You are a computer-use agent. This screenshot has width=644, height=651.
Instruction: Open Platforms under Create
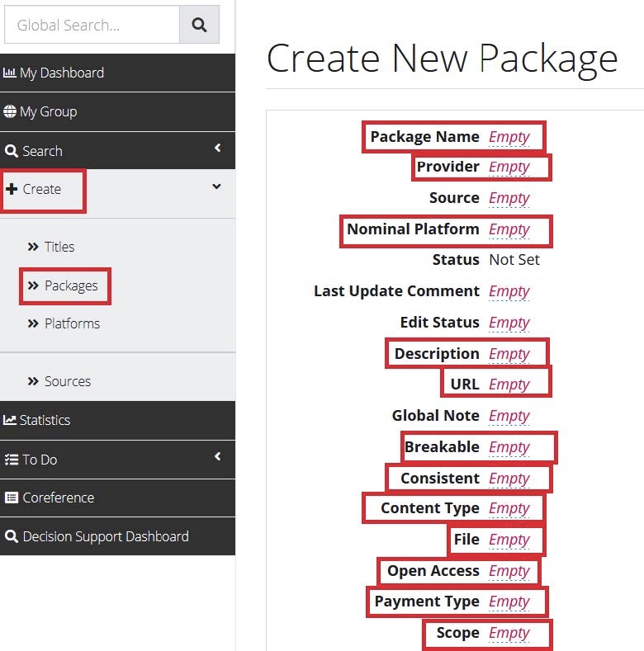[71, 323]
